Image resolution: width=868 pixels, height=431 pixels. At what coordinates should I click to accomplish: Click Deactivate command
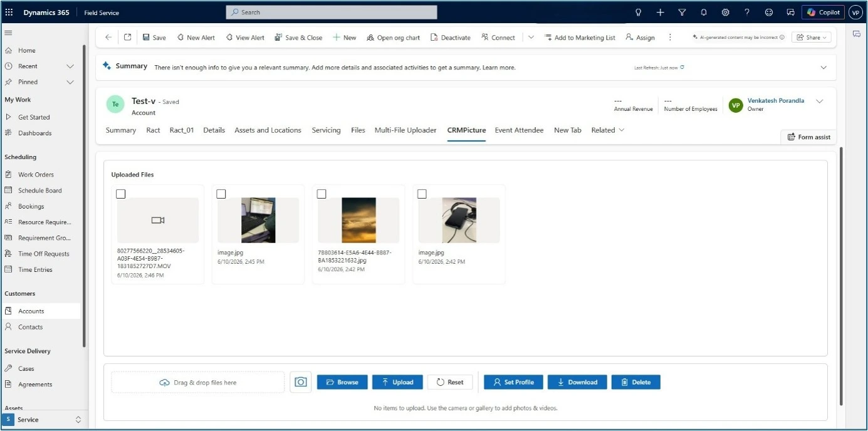(x=451, y=38)
